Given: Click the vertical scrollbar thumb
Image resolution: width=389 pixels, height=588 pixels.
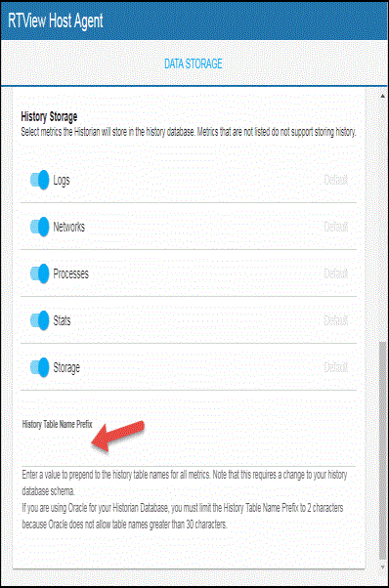Looking at the screenshot, I should pyautogui.click(x=382, y=450).
